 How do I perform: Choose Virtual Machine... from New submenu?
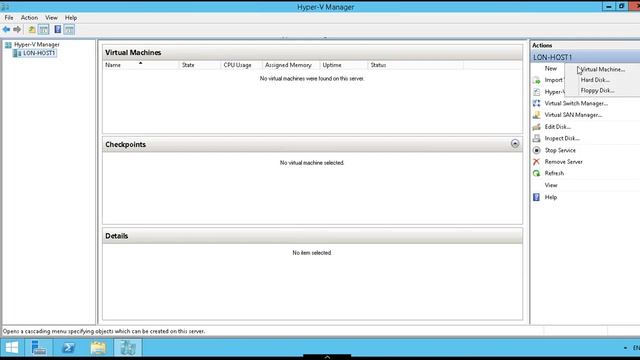coord(603,69)
